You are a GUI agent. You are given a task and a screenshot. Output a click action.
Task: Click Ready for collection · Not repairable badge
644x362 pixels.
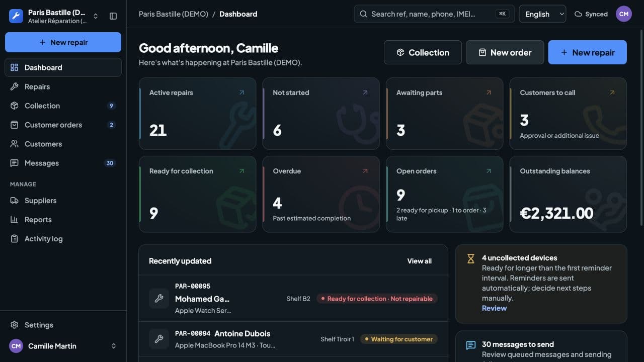click(377, 299)
